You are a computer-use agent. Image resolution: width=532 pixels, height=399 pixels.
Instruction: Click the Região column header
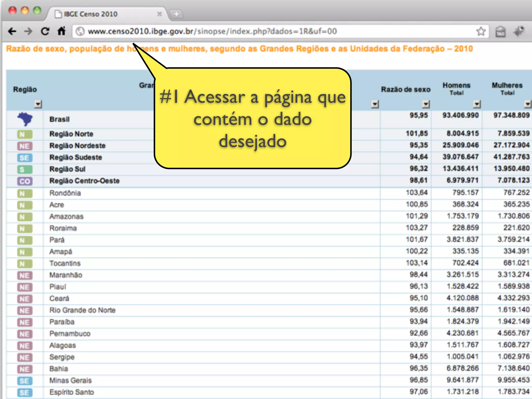pyautogui.click(x=25, y=90)
